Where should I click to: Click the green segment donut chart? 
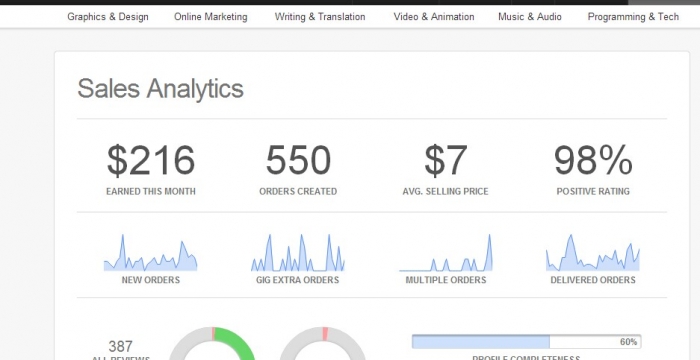click(212, 343)
